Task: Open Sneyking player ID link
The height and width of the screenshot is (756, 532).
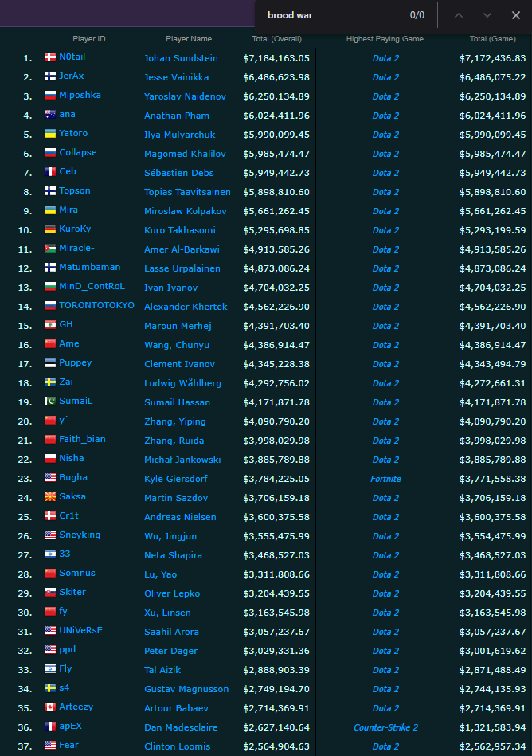Action: 80,535
